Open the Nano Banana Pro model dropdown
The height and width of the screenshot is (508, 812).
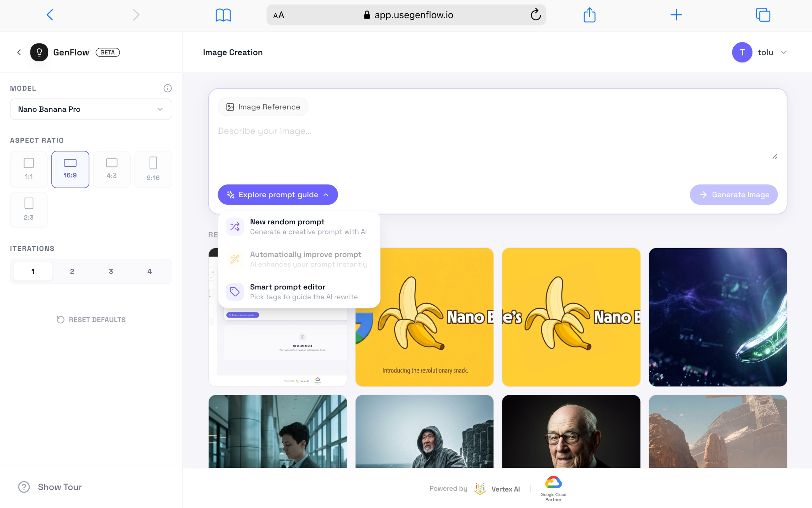pyautogui.click(x=91, y=109)
